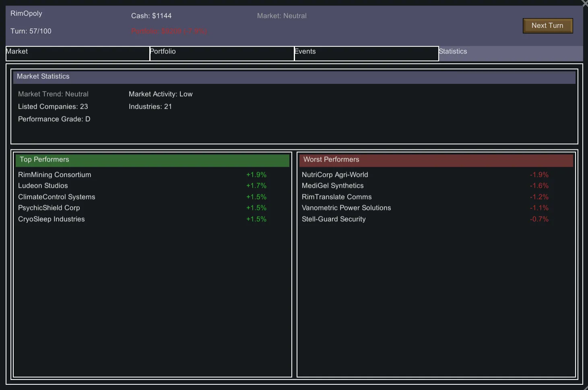The width and height of the screenshot is (588, 390).
Task: Click the Next Turn button
Action: (x=547, y=26)
